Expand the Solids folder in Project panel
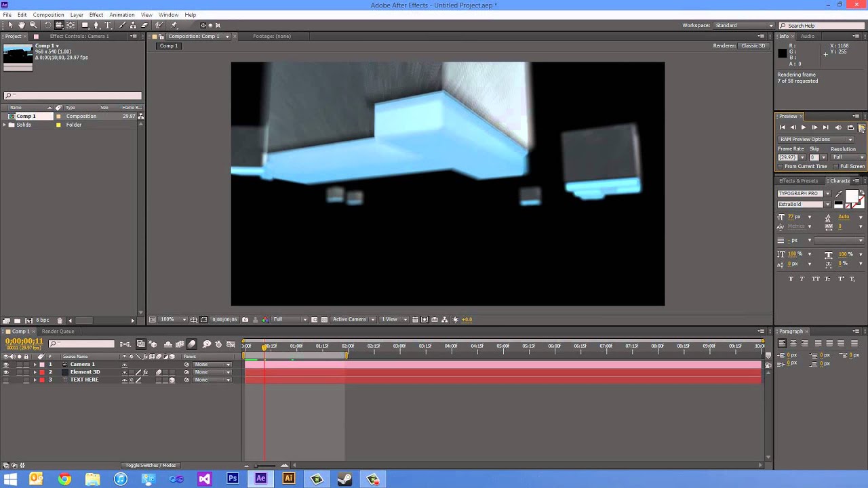This screenshot has width=868, height=488. click(x=5, y=125)
